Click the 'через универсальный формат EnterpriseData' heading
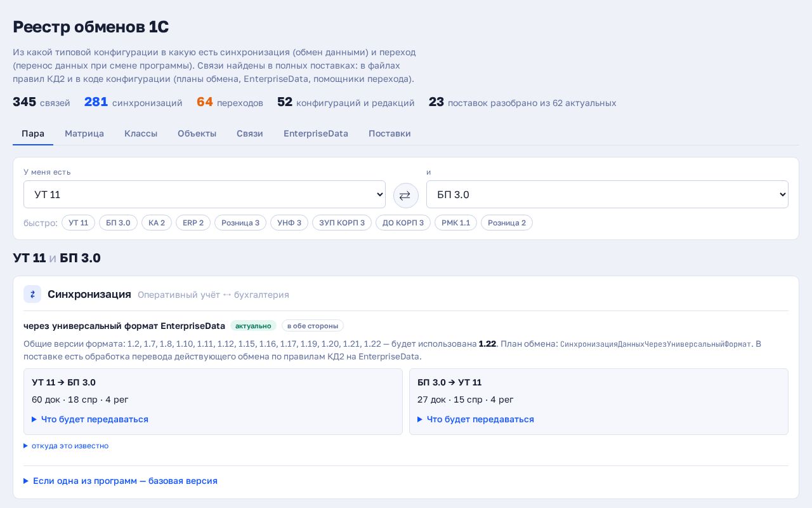812x508 pixels. [124, 326]
